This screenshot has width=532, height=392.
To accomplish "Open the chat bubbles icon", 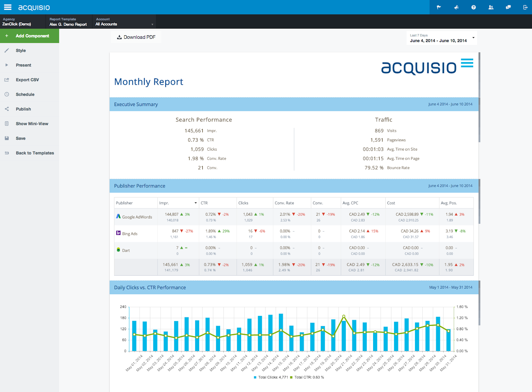I will pos(508,7).
